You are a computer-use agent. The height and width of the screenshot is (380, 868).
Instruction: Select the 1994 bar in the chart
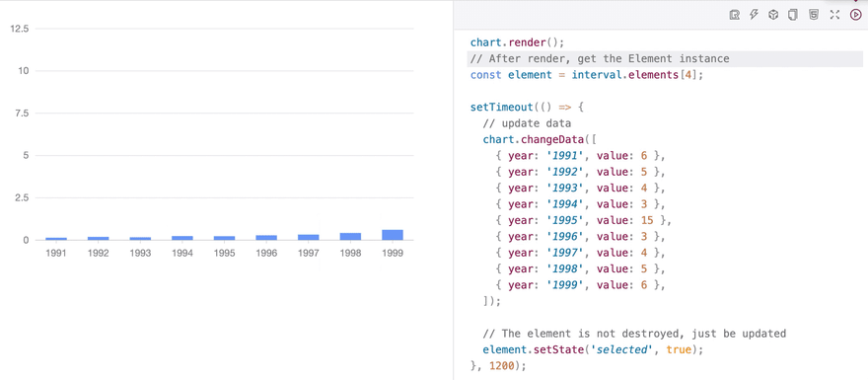(182, 238)
